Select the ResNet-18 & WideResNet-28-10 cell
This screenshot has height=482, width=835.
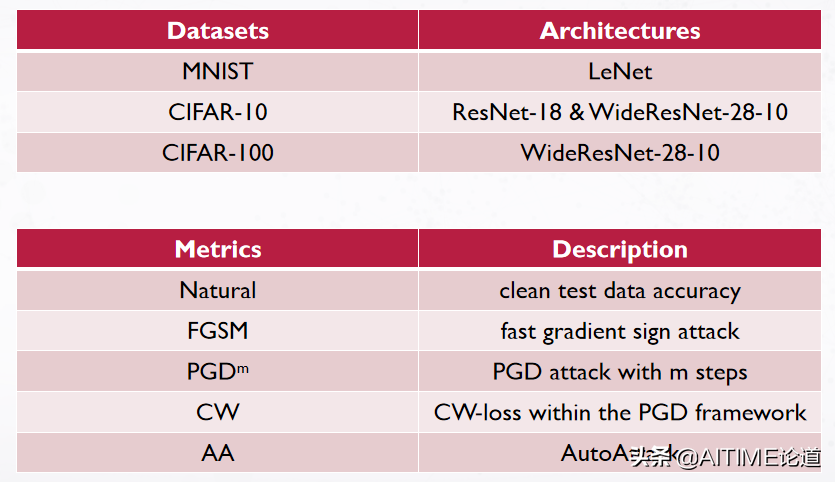(620, 112)
